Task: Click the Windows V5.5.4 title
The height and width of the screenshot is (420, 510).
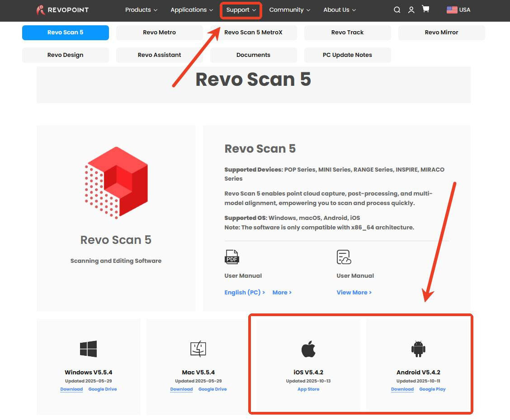Action: pos(89,372)
